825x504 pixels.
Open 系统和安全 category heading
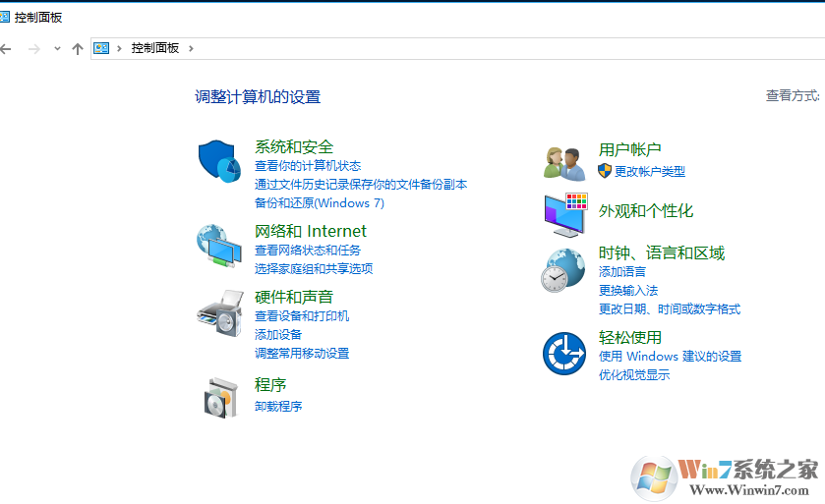coord(294,146)
